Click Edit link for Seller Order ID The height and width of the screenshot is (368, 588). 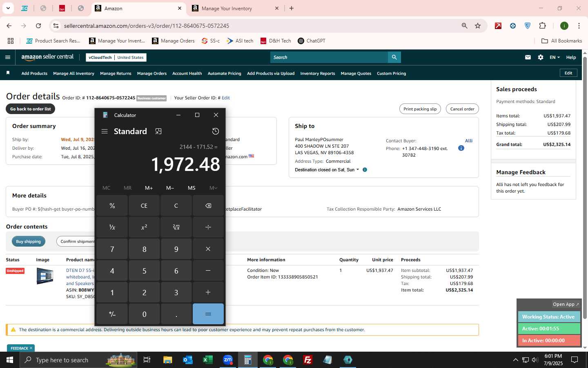pyautogui.click(x=225, y=98)
